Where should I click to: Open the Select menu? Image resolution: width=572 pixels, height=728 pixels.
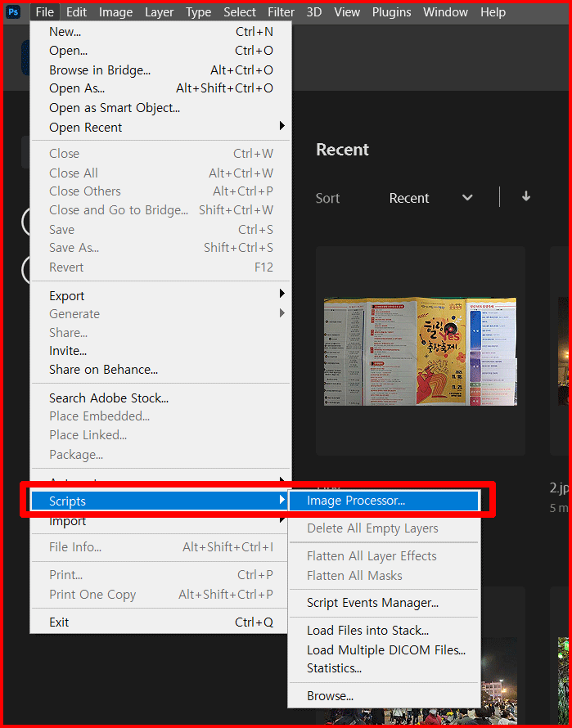pyautogui.click(x=240, y=12)
